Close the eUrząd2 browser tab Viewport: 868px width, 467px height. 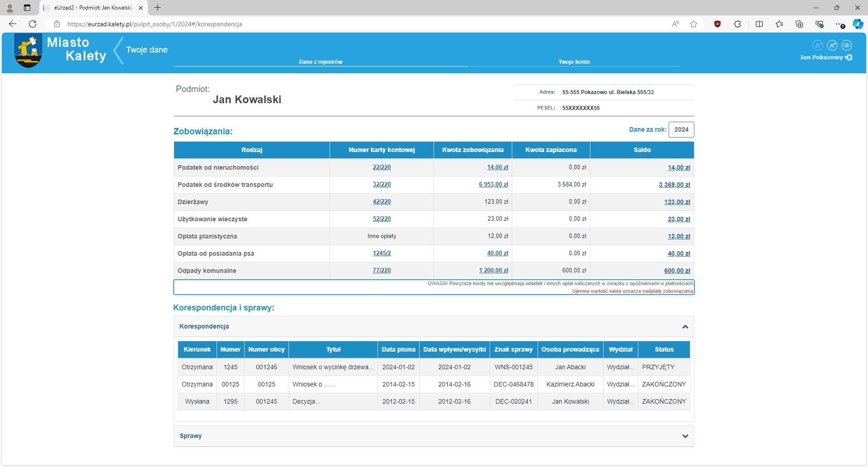coord(141,8)
